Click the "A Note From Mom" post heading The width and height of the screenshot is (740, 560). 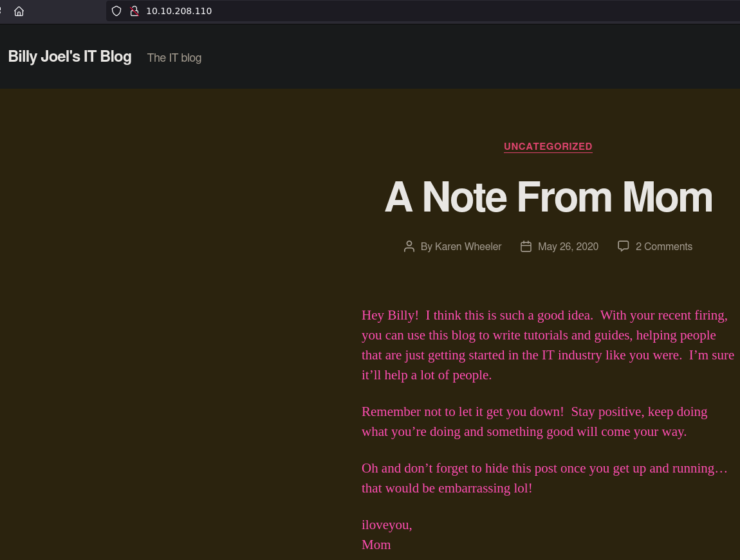[548, 197]
